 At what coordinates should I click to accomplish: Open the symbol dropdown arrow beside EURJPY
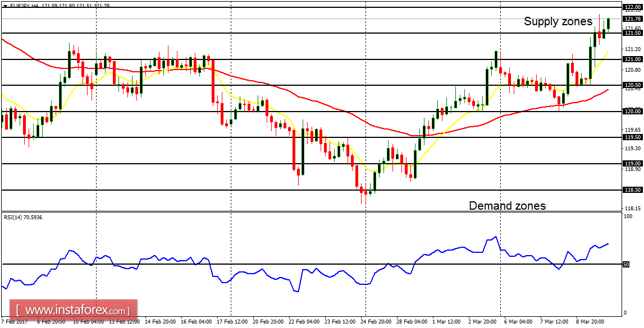5,6
